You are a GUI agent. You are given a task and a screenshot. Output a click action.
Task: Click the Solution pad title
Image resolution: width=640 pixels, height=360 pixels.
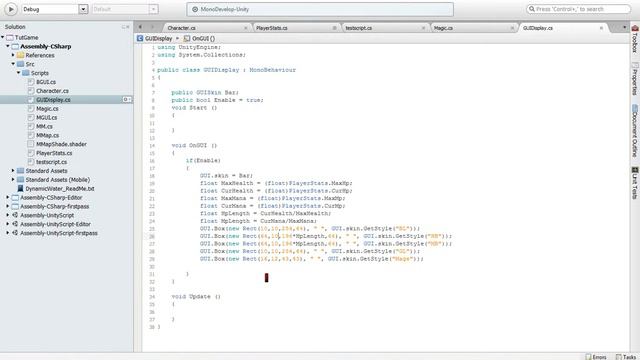click(15, 27)
